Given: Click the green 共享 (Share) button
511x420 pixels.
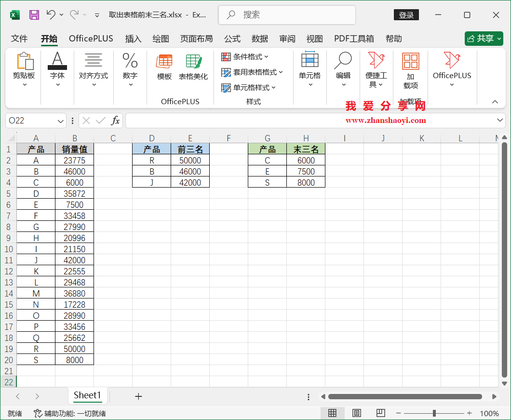Looking at the screenshot, I should (x=484, y=39).
